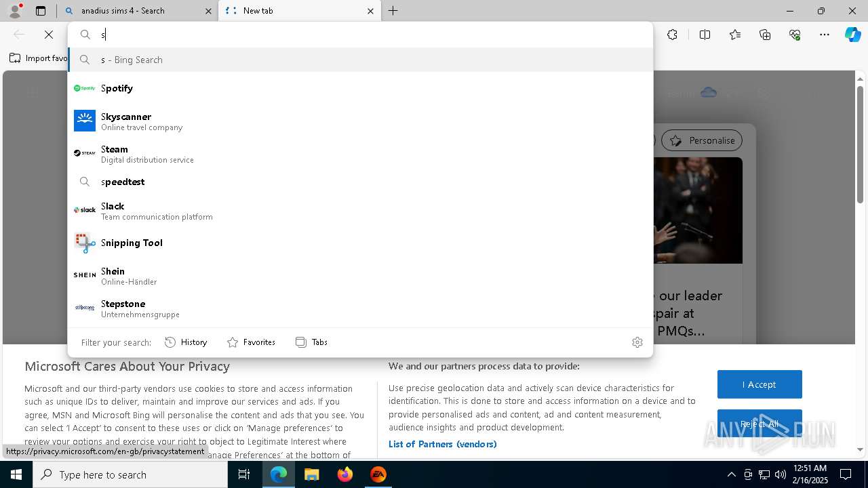Filter search by Favorites
Image resolution: width=868 pixels, height=488 pixels.
pyautogui.click(x=251, y=342)
